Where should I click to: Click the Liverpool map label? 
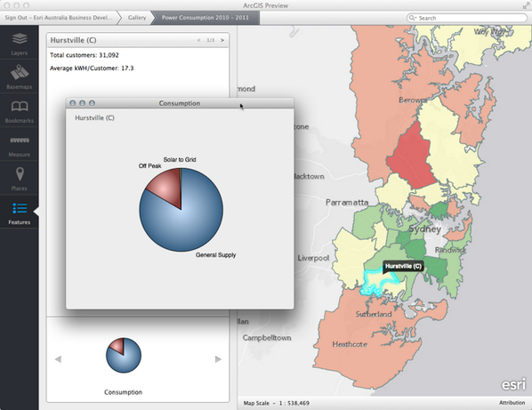313,258
